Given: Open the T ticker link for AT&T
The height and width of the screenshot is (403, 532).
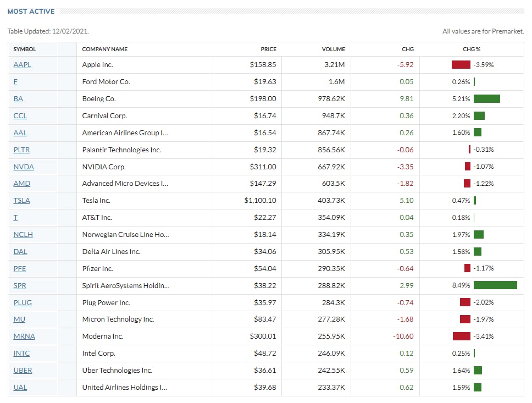Looking at the screenshot, I should tap(15, 217).
